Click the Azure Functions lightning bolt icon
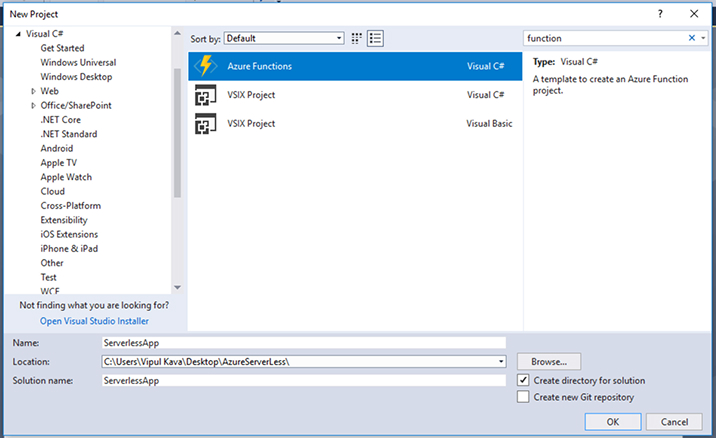This screenshot has width=716, height=438. pos(207,66)
